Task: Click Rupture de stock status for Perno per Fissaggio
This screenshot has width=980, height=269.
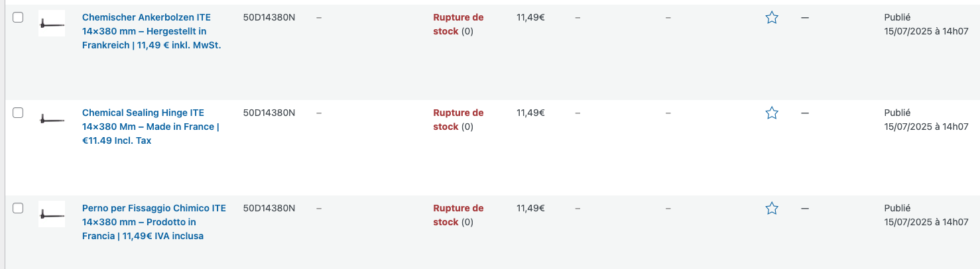Action: 458,215
